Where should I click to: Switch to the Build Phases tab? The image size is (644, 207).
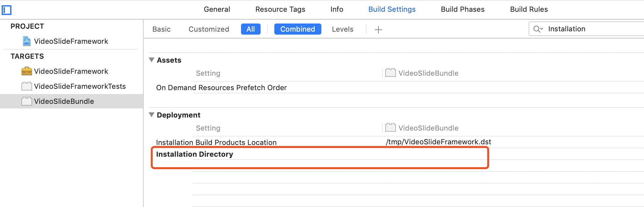[462, 9]
